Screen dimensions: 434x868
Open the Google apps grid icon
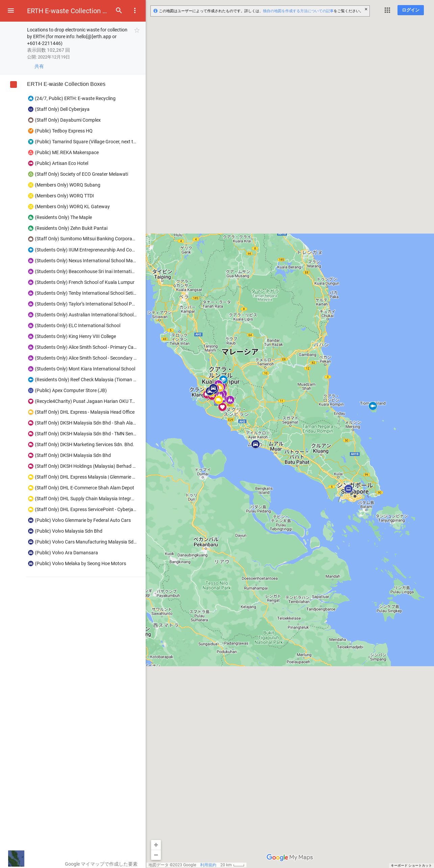(387, 10)
